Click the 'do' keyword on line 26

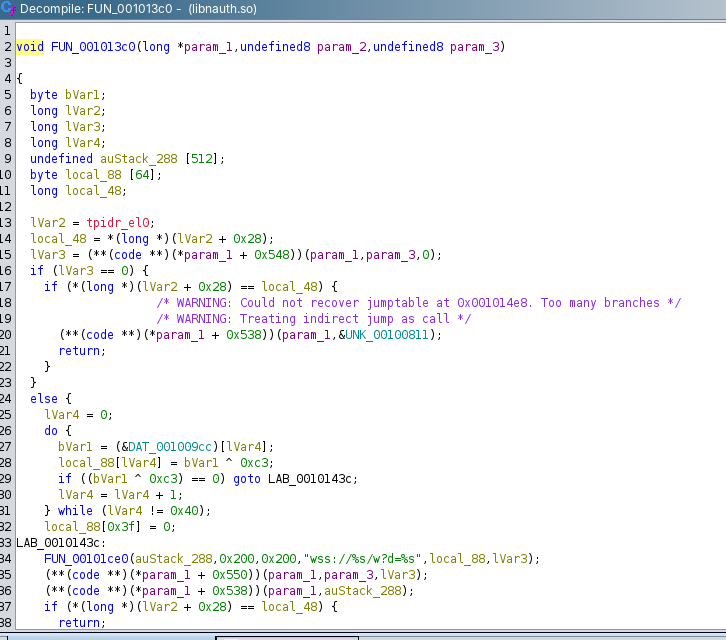[51, 431]
